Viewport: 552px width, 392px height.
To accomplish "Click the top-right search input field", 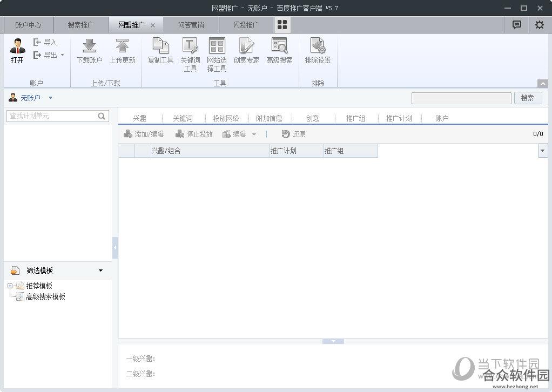I will click(461, 98).
